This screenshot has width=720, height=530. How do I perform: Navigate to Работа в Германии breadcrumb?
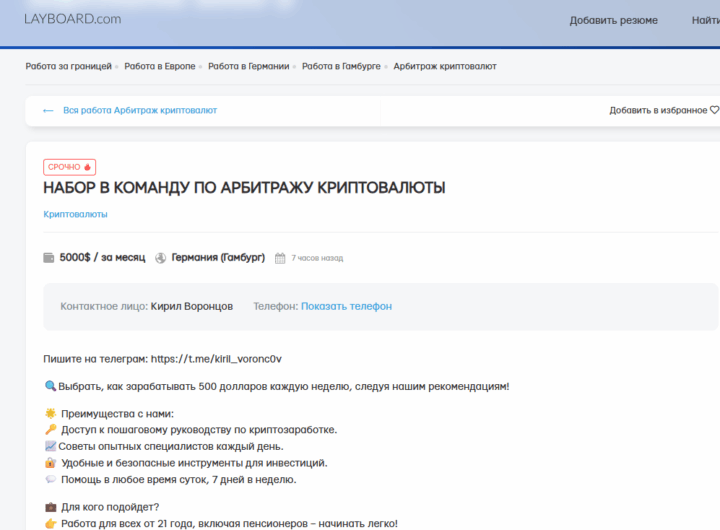[248, 66]
